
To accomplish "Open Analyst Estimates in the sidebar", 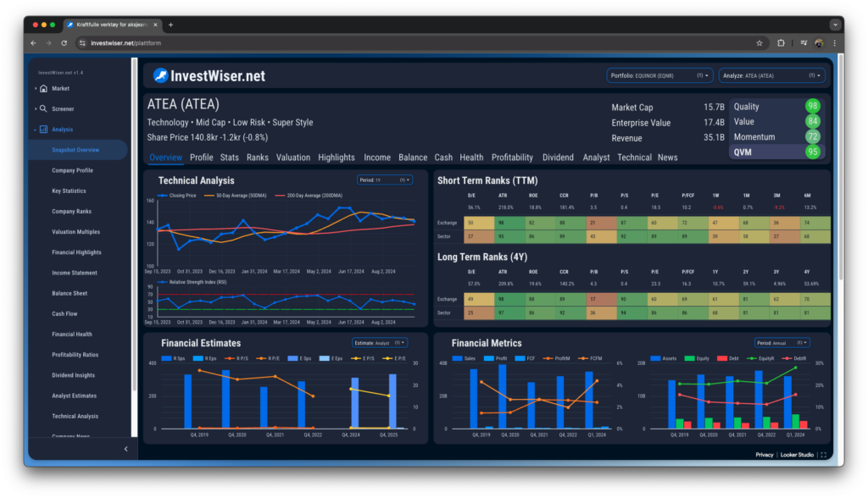I will [75, 396].
